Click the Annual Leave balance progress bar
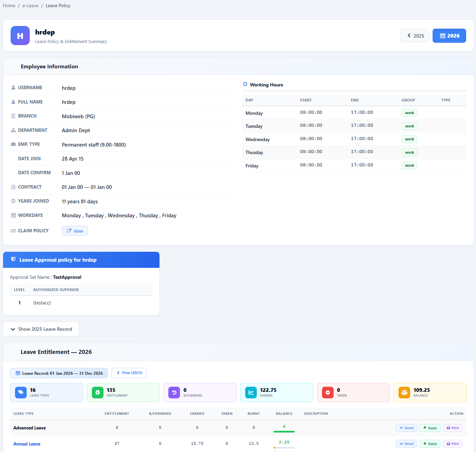The image size is (476, 452). pyautogui.click(x=284, y=448)
